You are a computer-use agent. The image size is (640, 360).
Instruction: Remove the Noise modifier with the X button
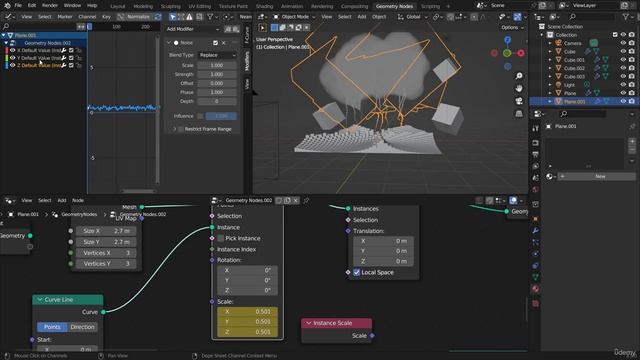tap(224, 43)
